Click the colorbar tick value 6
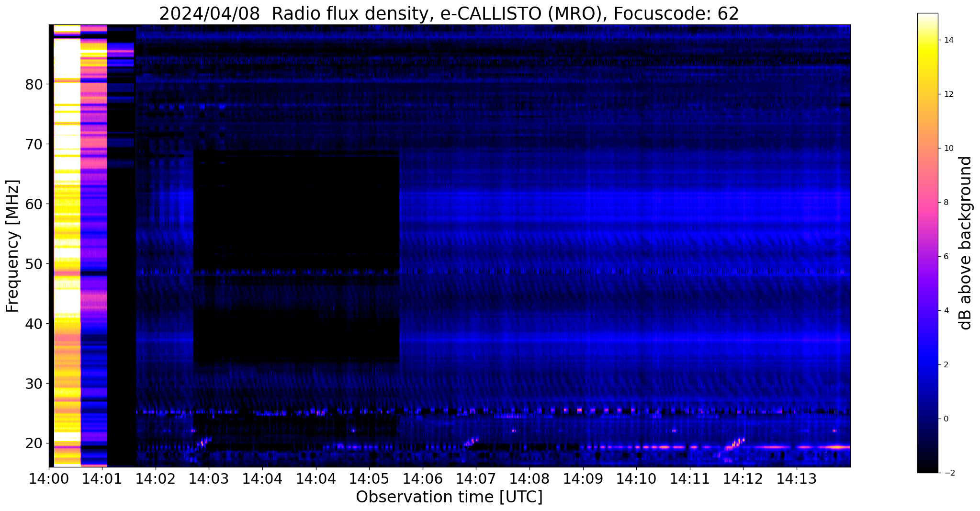Screen dimensions: 980x511 (946, 257)
